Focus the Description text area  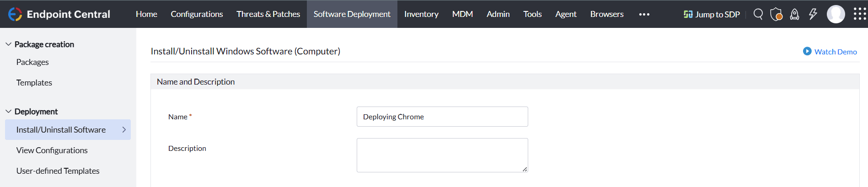tap(442, 155)
